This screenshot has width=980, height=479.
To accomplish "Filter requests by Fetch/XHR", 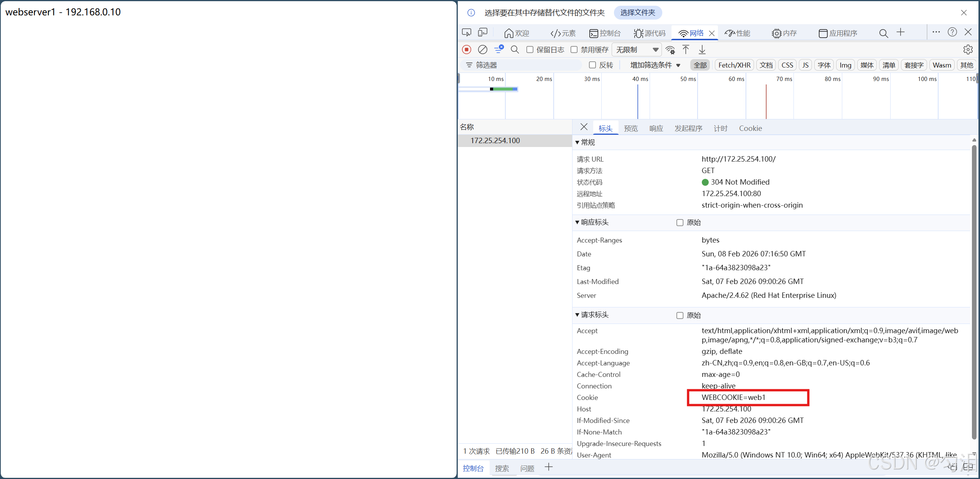I will [x=734, y=65].
